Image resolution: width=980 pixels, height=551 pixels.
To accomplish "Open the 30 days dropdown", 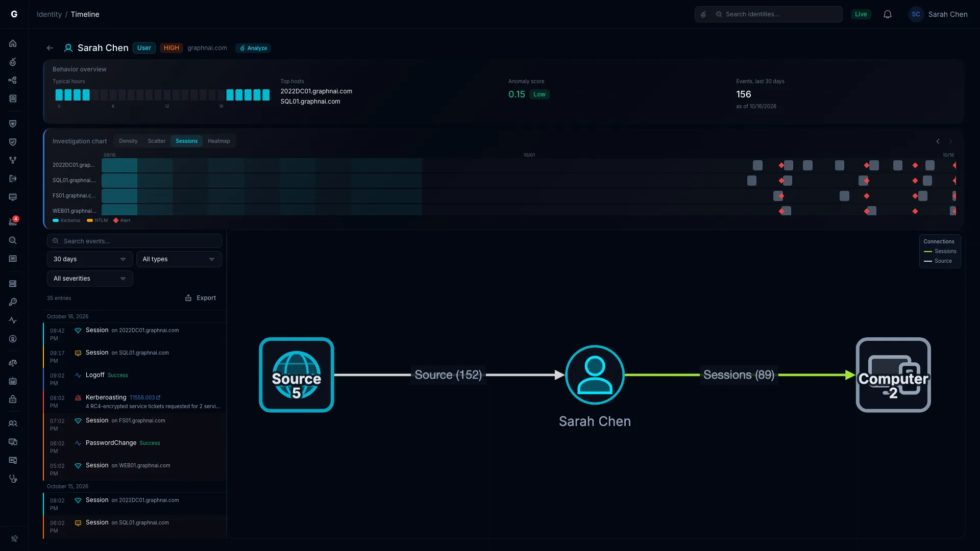I will pyautogui.click(x=90, y=259).
